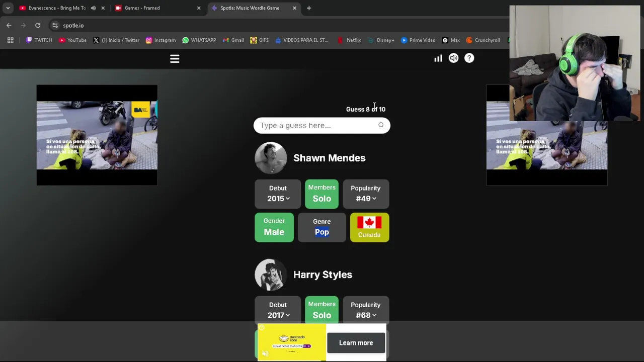This screenshot has height=362, width=644.
Task: Open the GIFS bookmark
Action: pos(259,40)
